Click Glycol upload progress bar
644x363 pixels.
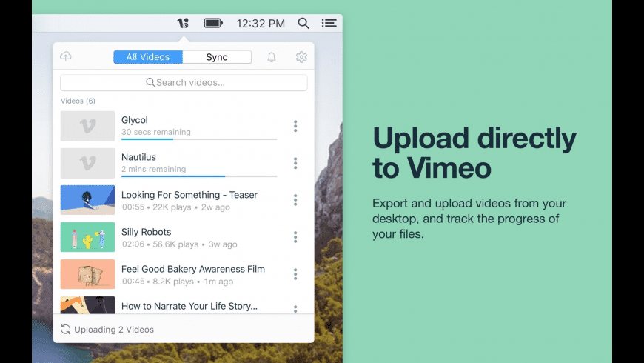pyautogui.click(x=199, y=139)
